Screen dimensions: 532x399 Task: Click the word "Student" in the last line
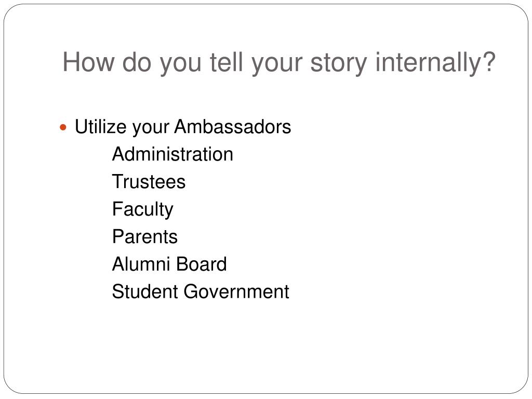(x=145, y=291)
